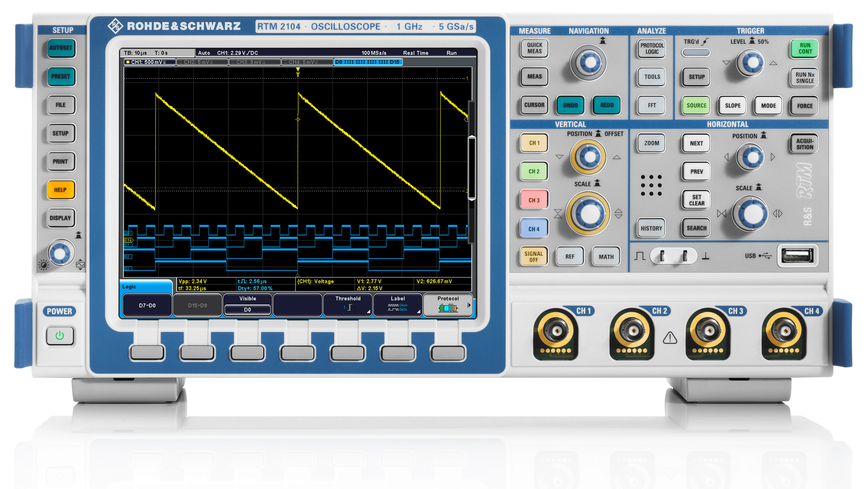Open the Protocol softkey menu
This screenshot has width=868, height=489.
pyautogui.click(x=448, y=305)
